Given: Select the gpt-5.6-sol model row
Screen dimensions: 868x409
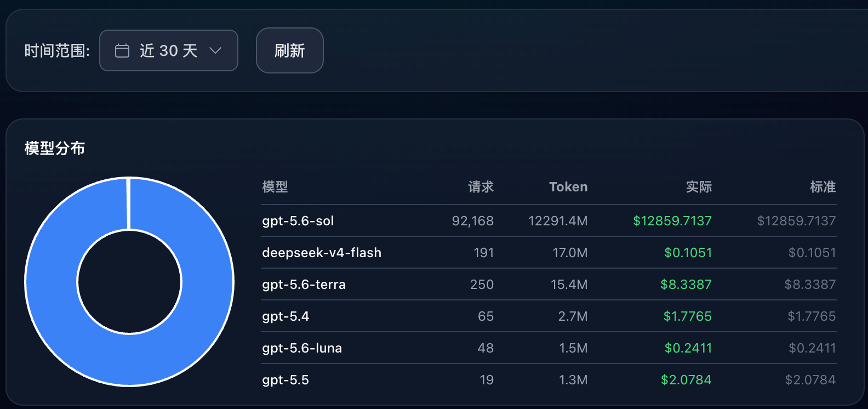Looking at the screenshot, I should pyautogui.click(x=549, y=221).
